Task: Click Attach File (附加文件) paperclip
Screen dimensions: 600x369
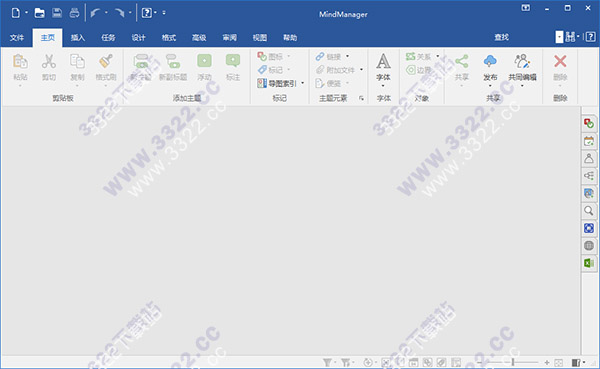Action: click(320, 70)
